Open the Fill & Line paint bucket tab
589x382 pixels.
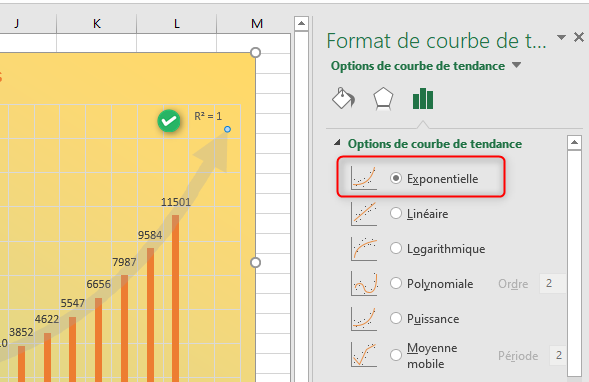[343, 98]
